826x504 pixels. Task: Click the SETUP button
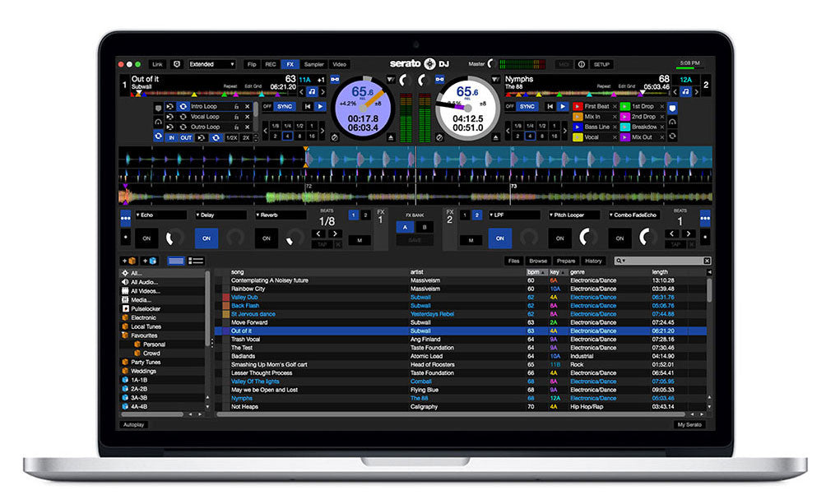[x=601, y=64]
